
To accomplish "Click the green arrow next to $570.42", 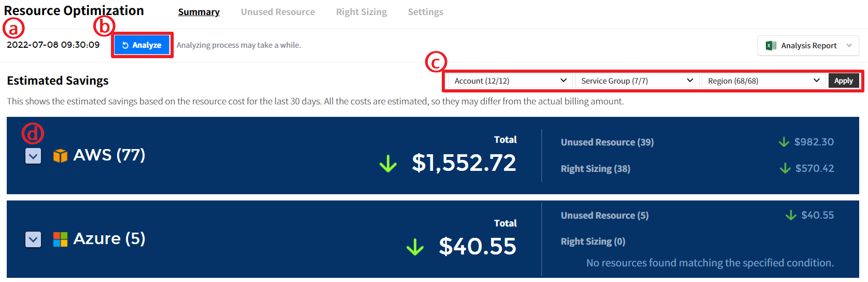I will pos(785,168).
